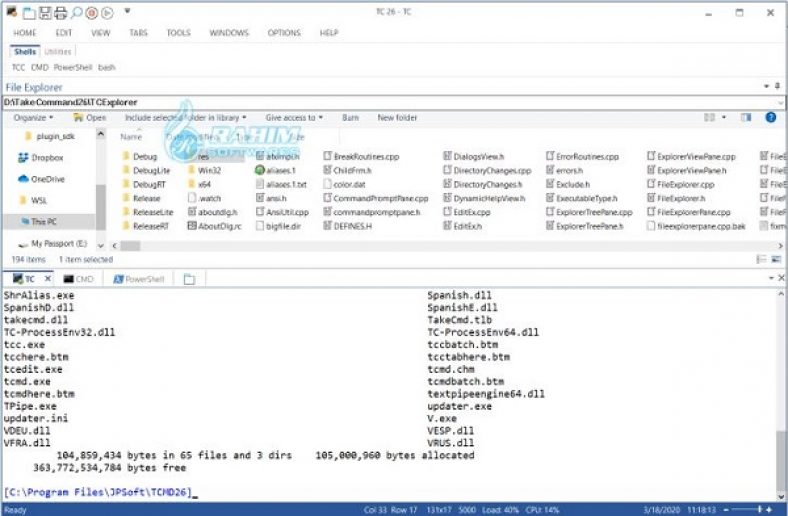The image size is (788, 516).
Task: Click the print icon in quick access toolbar
Action: tap(61, 13)
